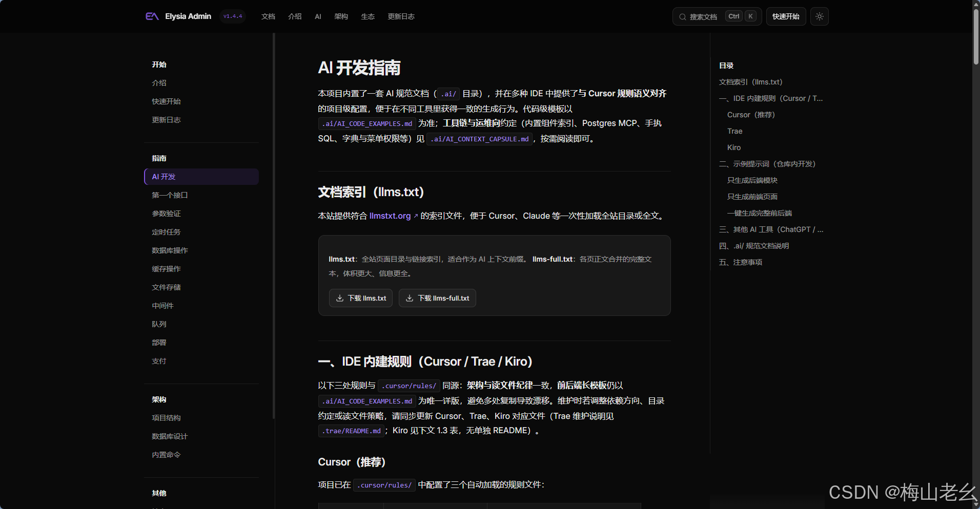Click the 搜索文档 search box
Viewport: 980px width, 509px height.
coord(717,16)
